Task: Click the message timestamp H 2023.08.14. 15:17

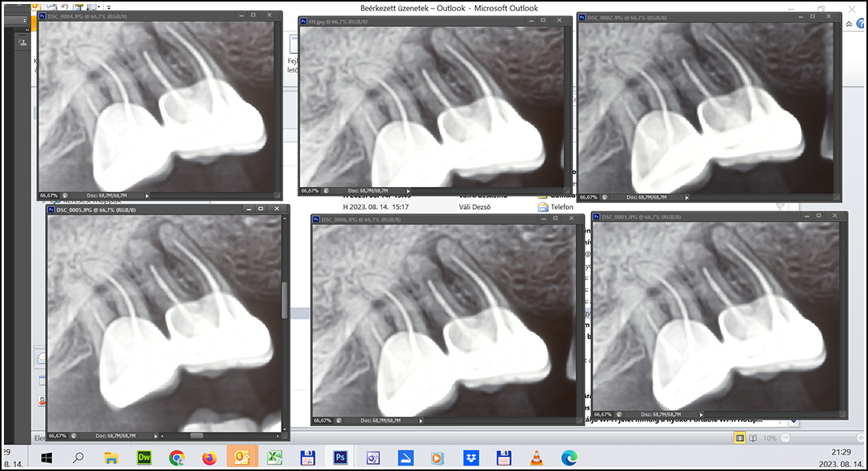Action: point(376,207)
